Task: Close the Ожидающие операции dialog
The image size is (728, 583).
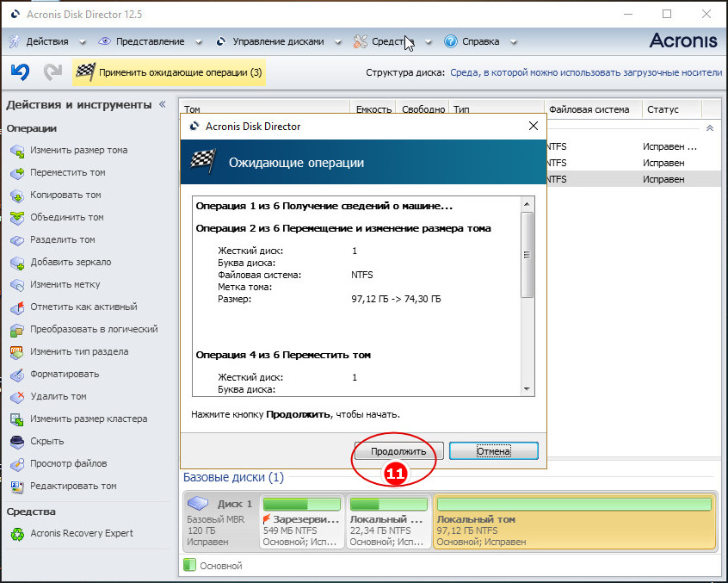Action: 534,126
